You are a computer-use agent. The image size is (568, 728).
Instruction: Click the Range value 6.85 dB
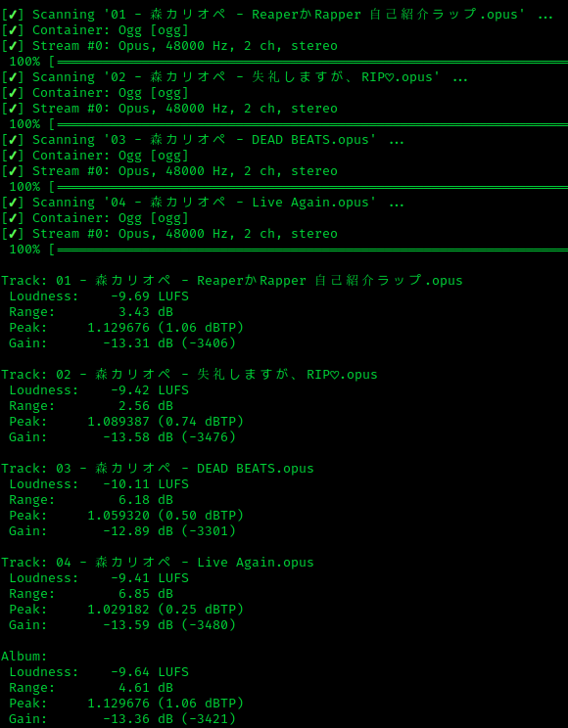pyautogui.click(x=146, y=593)
